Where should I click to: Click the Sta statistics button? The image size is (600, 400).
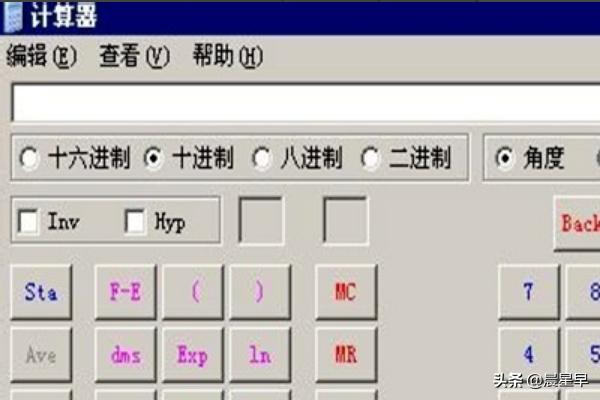(41, 292)
